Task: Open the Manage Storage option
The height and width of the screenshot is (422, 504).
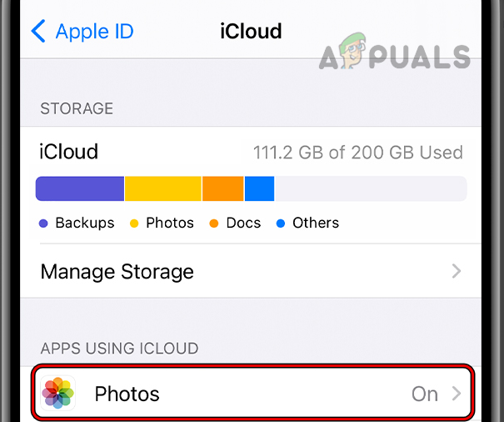Action: pos(117,271)
